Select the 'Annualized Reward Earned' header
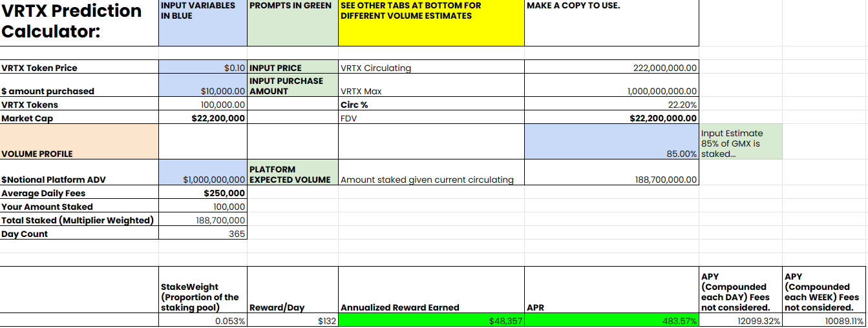The width and height of the screenshot is (868, 328). click(x=431, y=290)
